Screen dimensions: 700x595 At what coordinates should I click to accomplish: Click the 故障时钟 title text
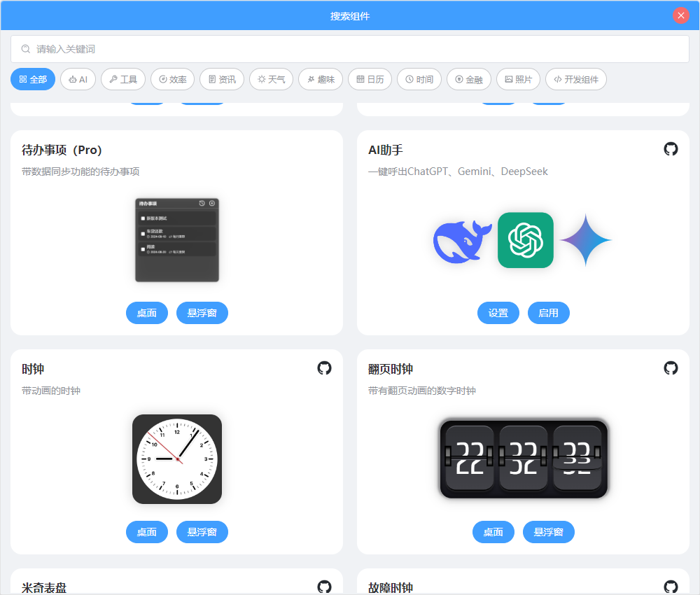[x=390, y=588]
